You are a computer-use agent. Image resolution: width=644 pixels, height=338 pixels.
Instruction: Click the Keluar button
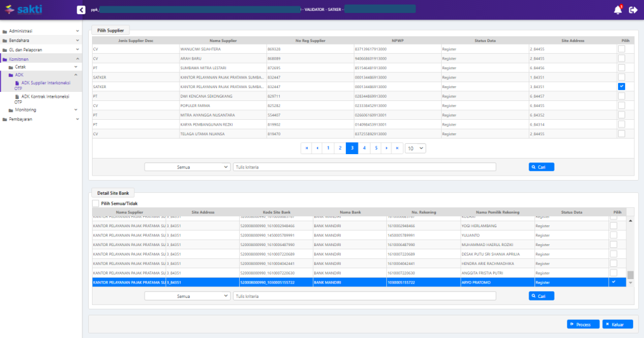pos(617,324)
